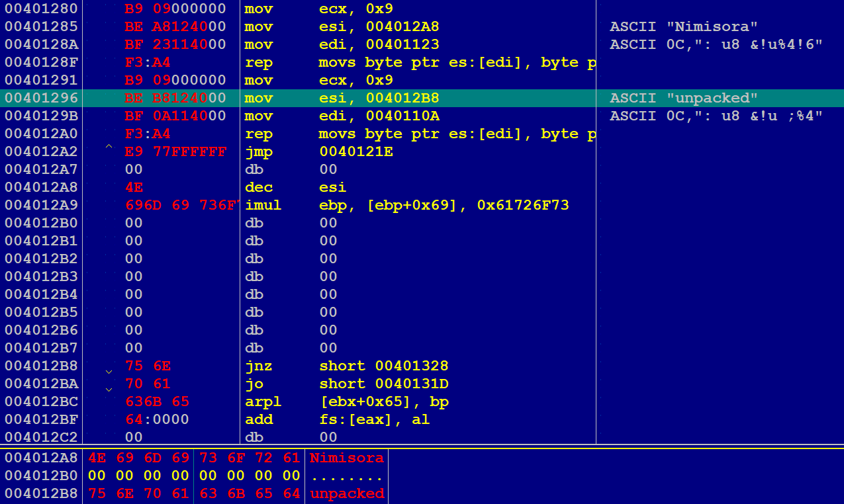Click opcode bytes E9 77FFFFFF
844x504 pixels.
pyautogui.click(x=175, y=151)
